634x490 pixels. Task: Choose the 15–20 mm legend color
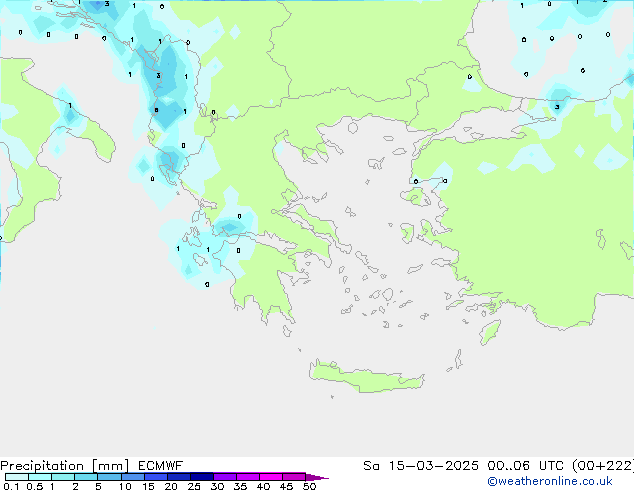[155, 477]
